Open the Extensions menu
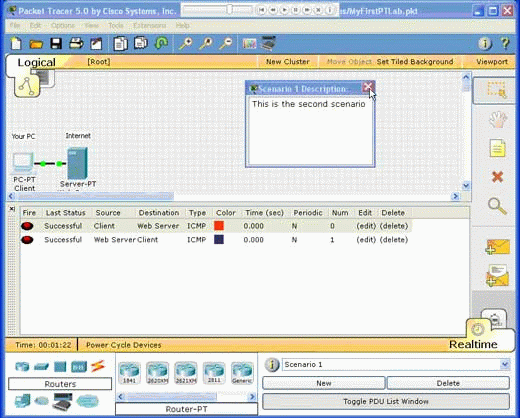520x418 pixels. click(x=149, y=25)
